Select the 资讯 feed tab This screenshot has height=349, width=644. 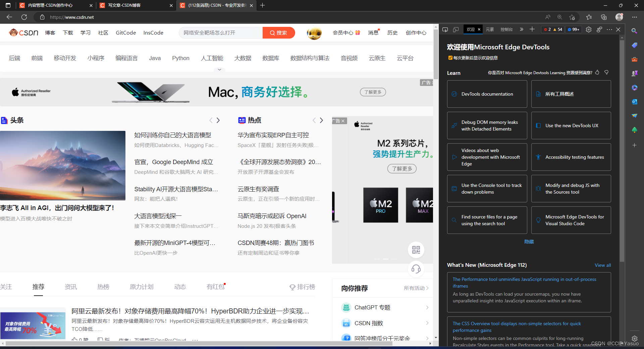(71, 287)
